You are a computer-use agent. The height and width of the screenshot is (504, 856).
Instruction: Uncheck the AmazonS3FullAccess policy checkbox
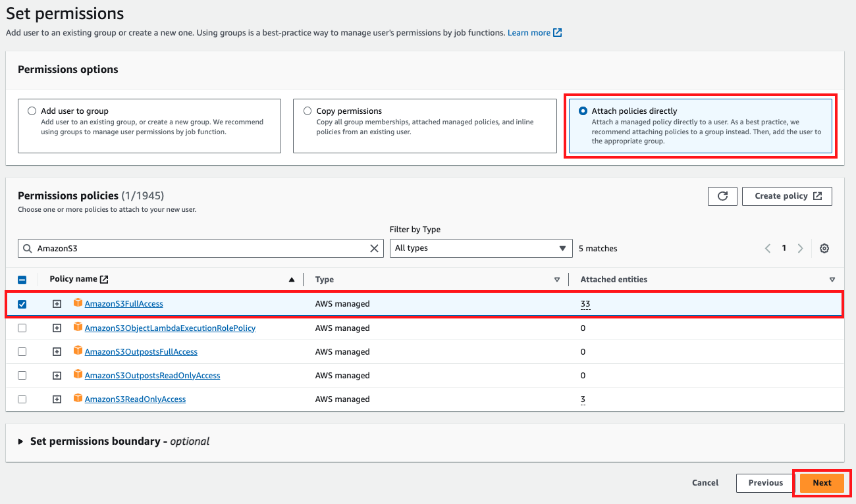click(x=22, y=304)
